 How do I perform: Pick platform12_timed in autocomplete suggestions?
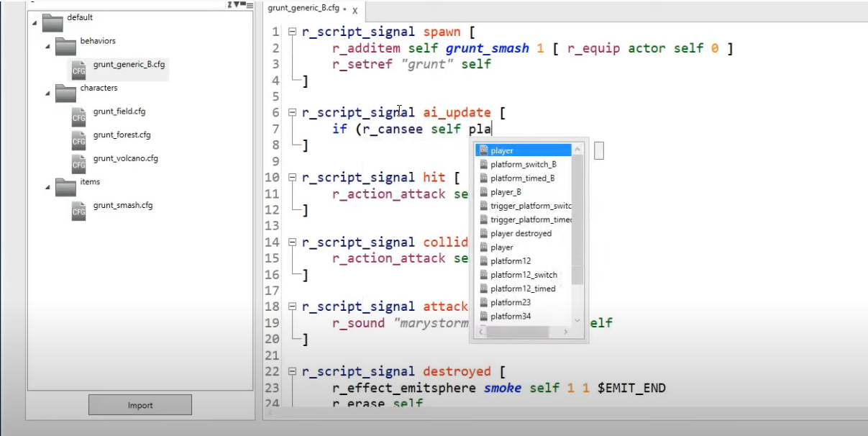coord(523,289)
